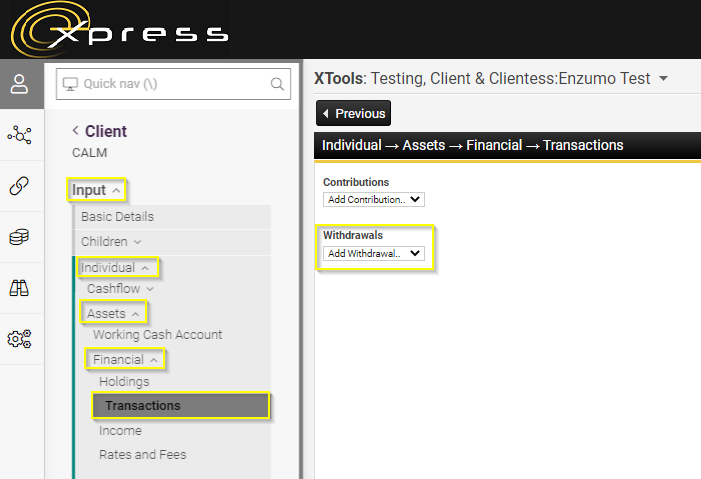Click the Previous button

point(353,113)
